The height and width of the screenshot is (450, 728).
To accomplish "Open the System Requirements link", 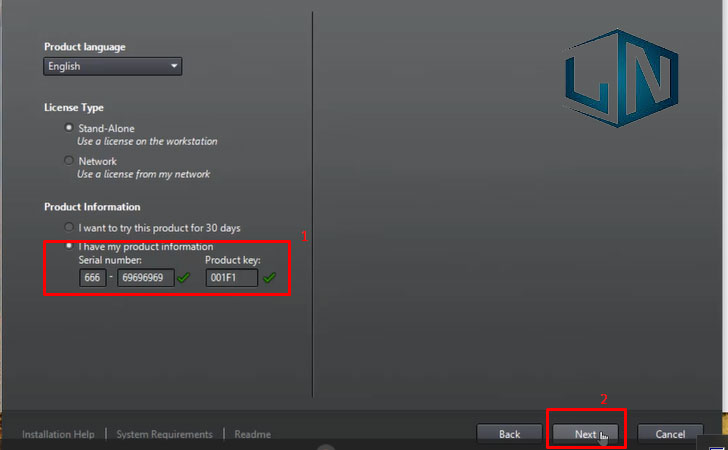I will click(x=164, y=434).
